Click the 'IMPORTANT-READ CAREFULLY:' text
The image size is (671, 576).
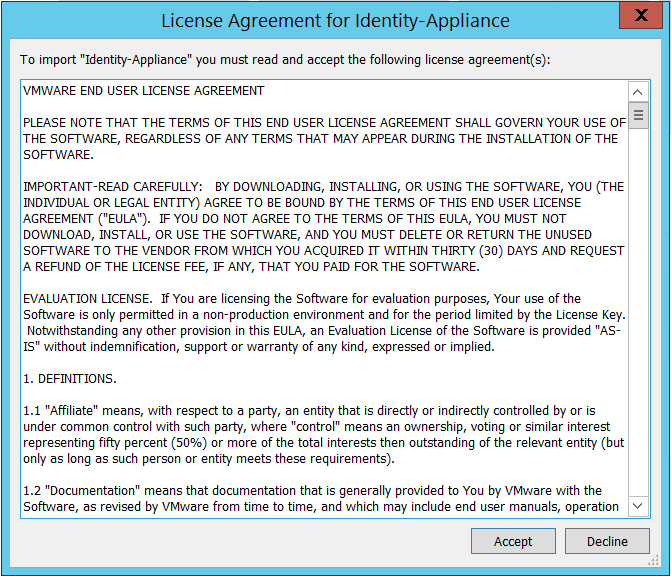click(x=113, y=187)
